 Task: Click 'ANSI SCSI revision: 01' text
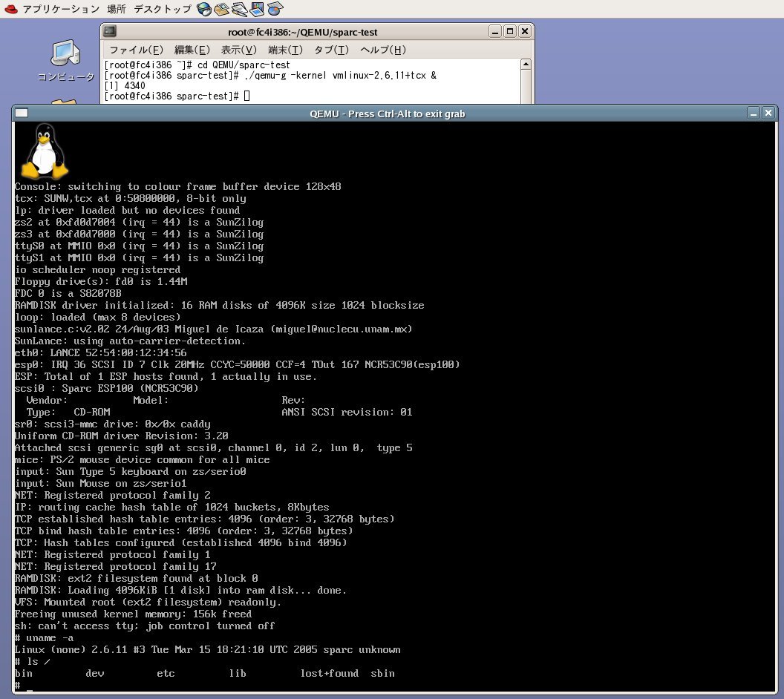[x=347, y=413]
